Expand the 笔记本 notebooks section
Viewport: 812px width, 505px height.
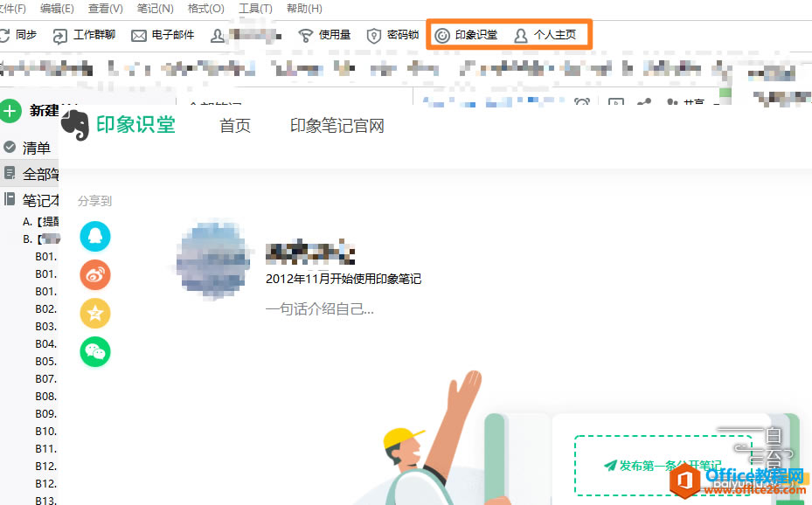tap(31, 200)
